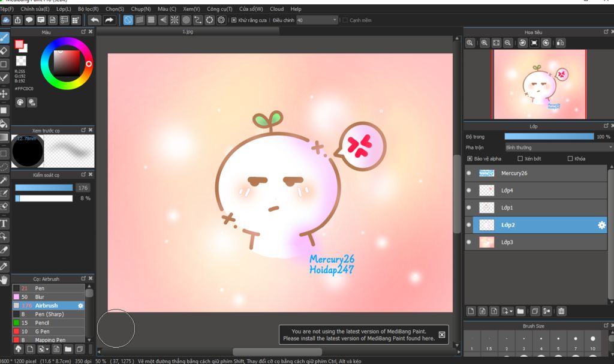The height and width of the screenshot is (364, 614).
Task: Click the cloud save icon in toolbar
Action: click(x=6, y=20)
